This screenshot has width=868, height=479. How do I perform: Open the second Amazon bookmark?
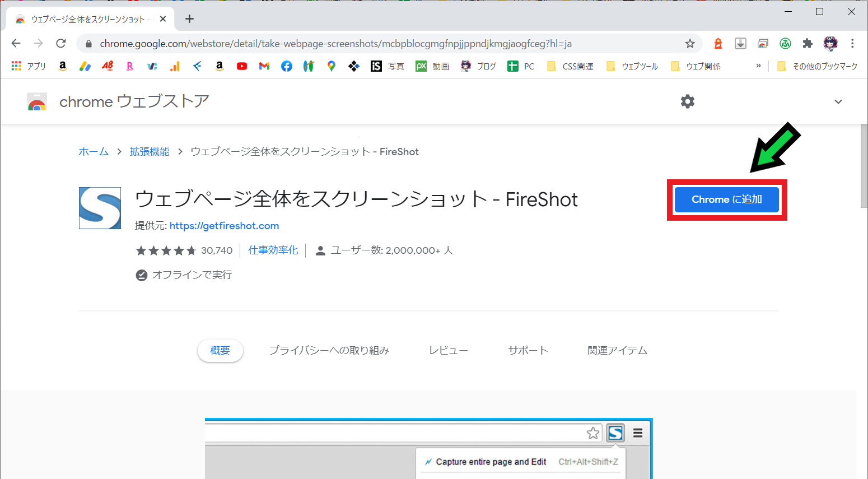click(220, 66)
